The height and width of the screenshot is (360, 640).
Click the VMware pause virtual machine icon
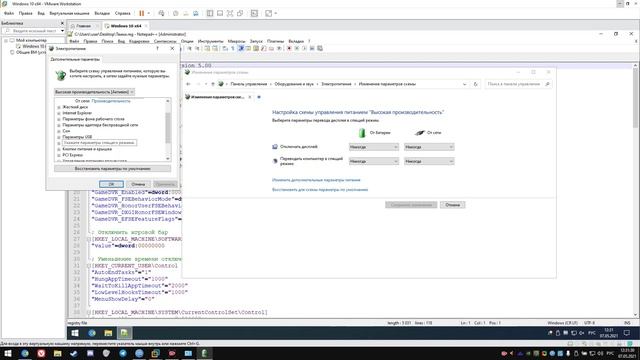142,13
